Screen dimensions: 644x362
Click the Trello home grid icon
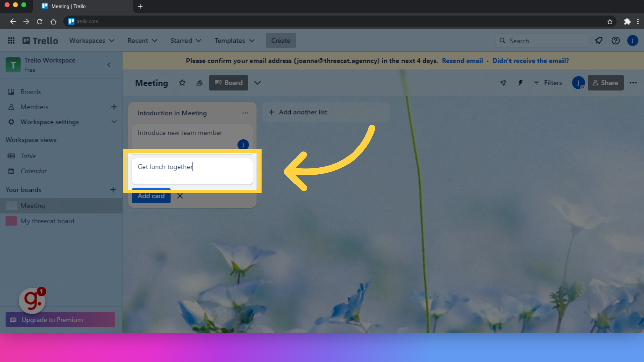pyautogui.click(x=11, y=40)
